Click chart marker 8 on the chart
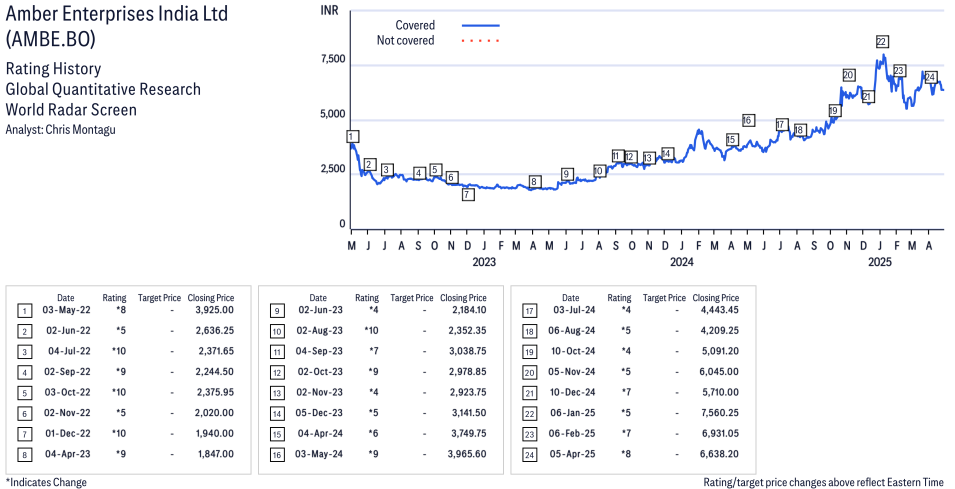Viewport: 955px width, 489px height. pyautogui.click(x=534, y=181)
